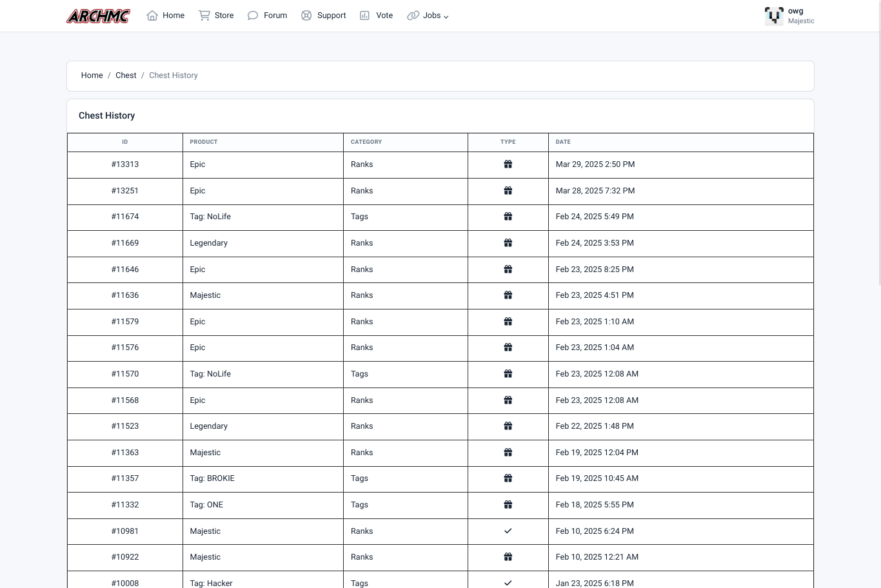Viewport: 881px width, 588px height.
Task: Click gift icon in row #11568
Action: coord(508,400)
